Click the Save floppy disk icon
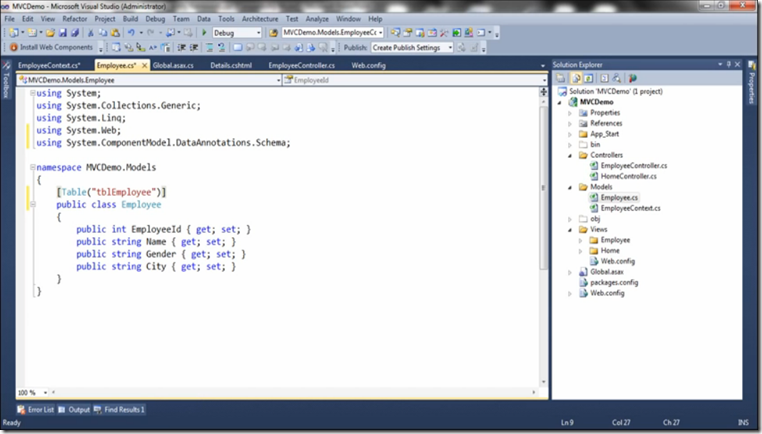The image size is (762, 434). [x=63, y=33]
